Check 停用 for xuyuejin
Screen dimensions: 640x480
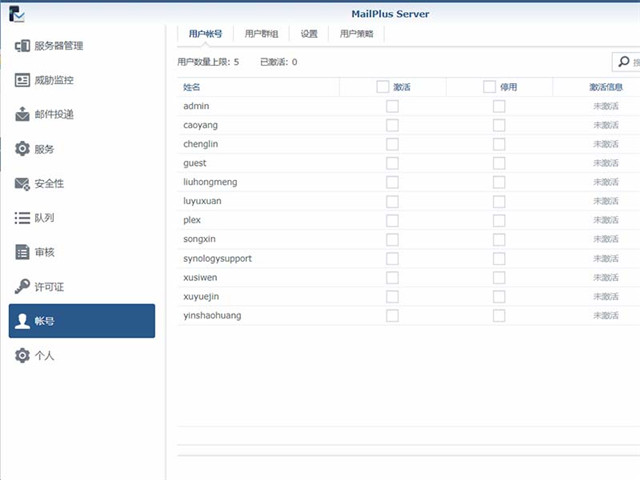point(499,296)
